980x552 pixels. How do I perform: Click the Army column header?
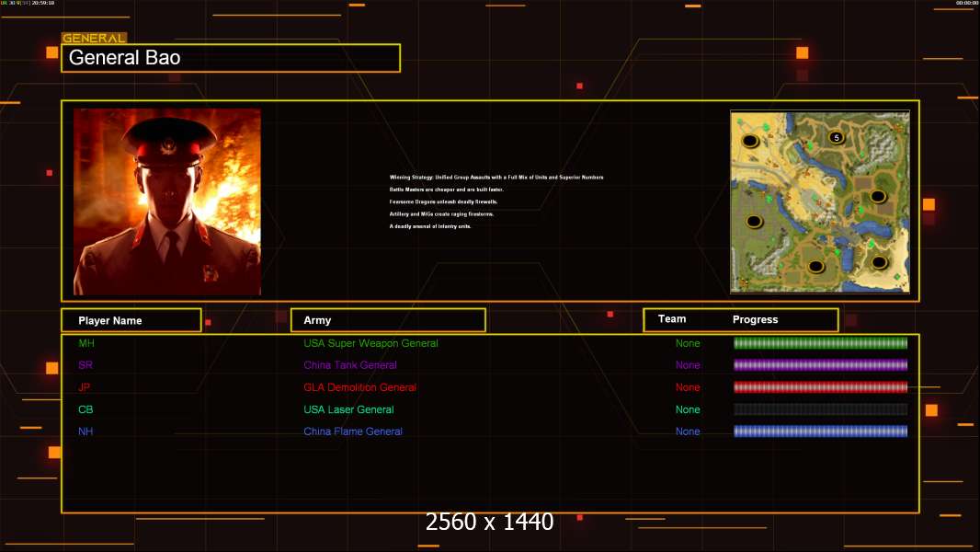click(x=388, y=320)
